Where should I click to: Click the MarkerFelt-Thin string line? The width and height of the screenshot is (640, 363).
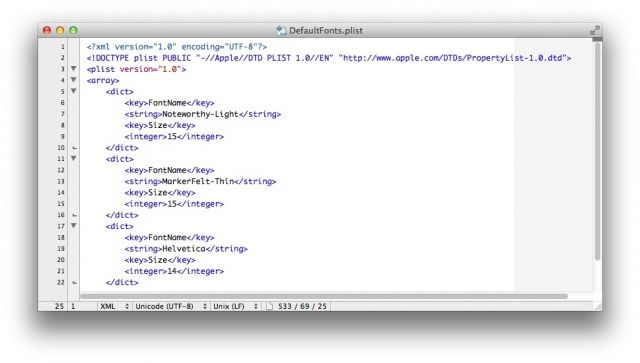tap(200, 181)
